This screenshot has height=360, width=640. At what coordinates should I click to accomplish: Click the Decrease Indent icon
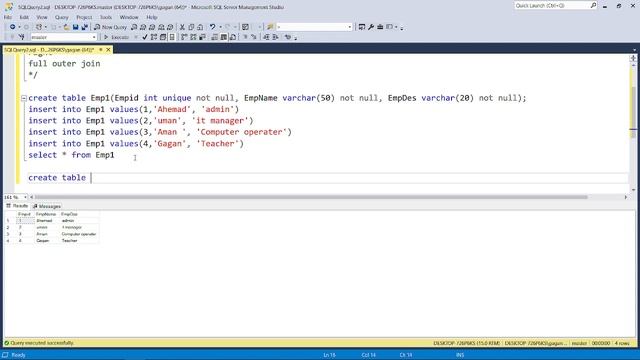point(266,37)
